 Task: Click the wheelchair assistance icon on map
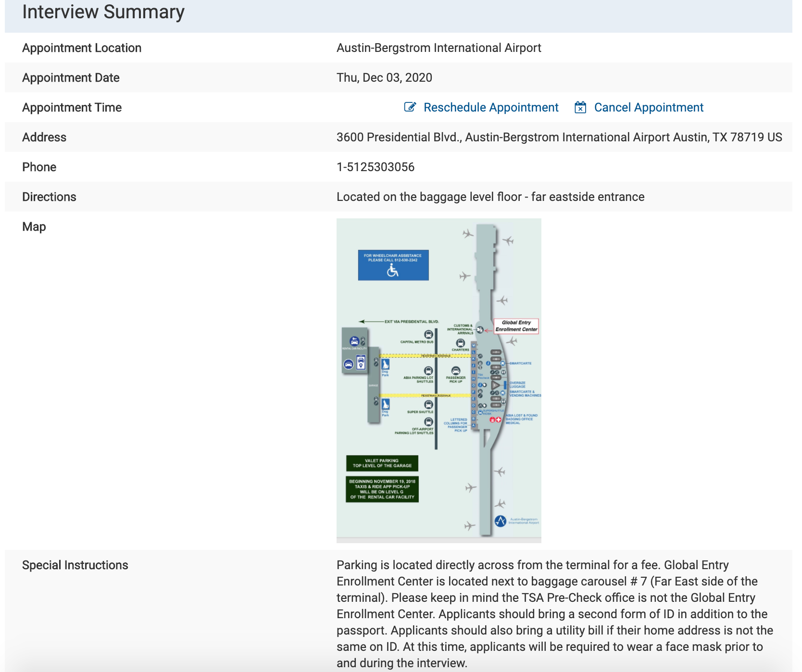tap(393, 271)
